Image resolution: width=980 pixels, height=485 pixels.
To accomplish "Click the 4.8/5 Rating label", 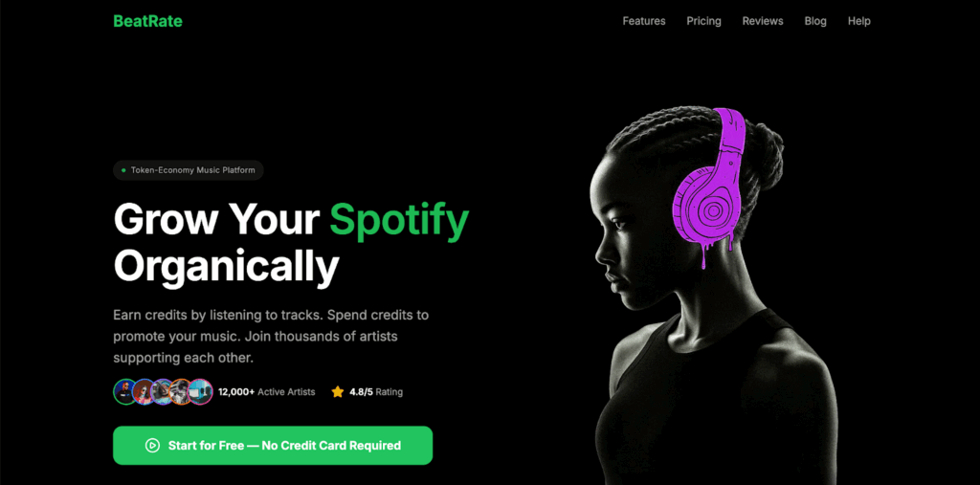I will click(x=376, y=392).
